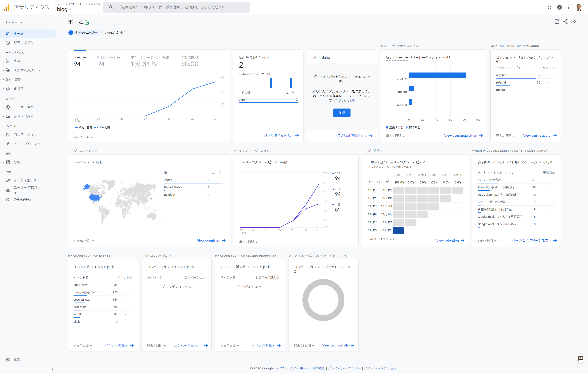Click the organic bar in new users chart
This screenshot has height=374, width=588.
pyautogui.click(x=437, y=75)
